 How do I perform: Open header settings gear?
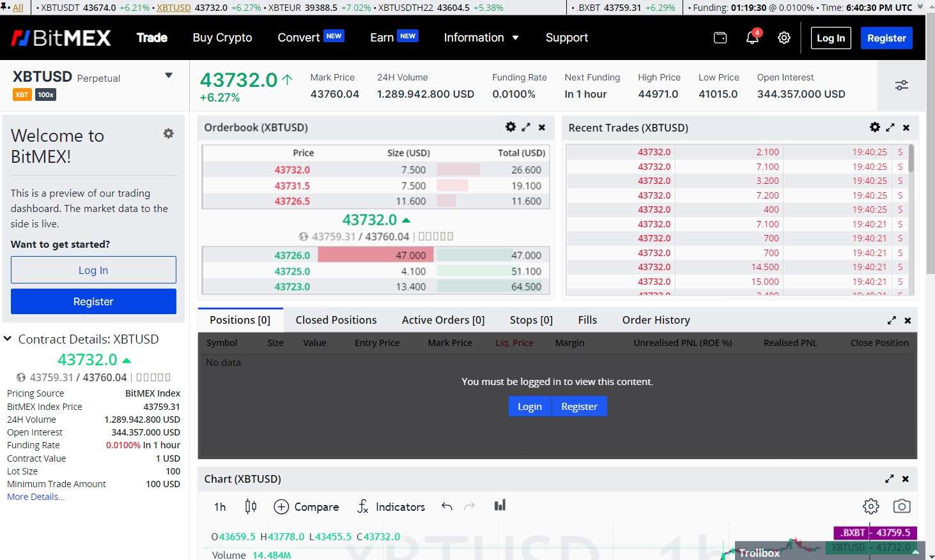784,38
